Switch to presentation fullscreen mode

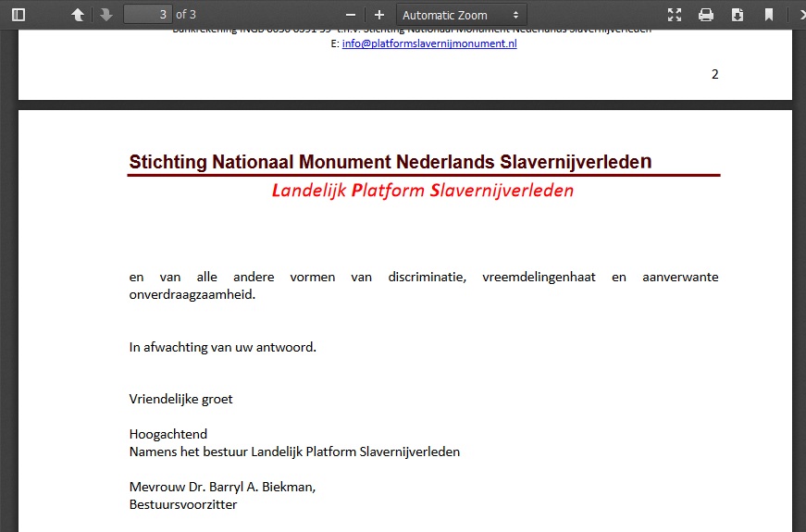pyautogui.click(x=675, y=15)
